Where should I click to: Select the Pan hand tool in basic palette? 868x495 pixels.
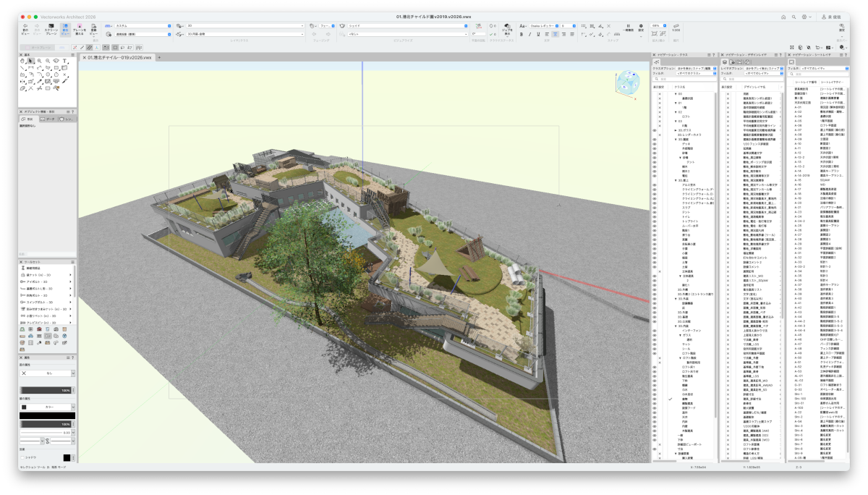click(x=22, y=61)
